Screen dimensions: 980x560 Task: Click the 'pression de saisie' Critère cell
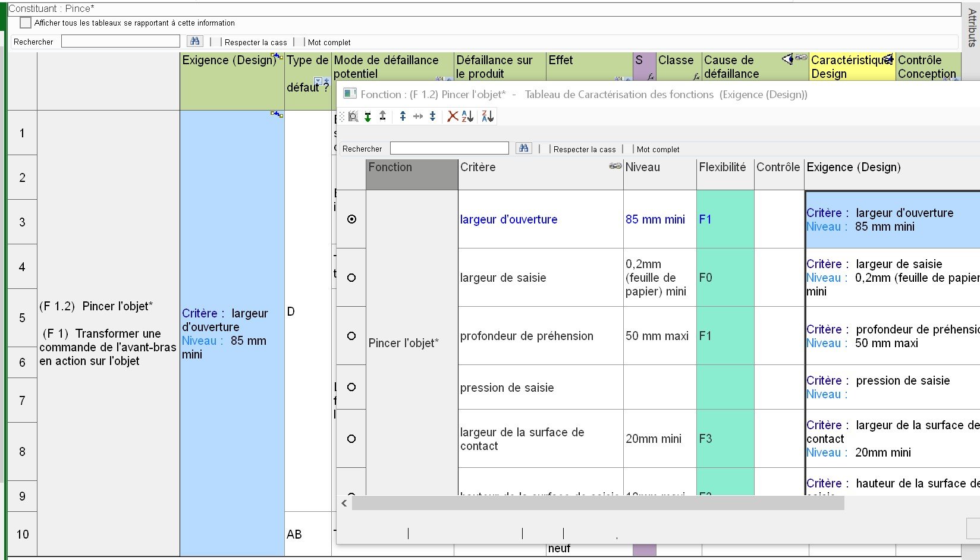point(541,387)
